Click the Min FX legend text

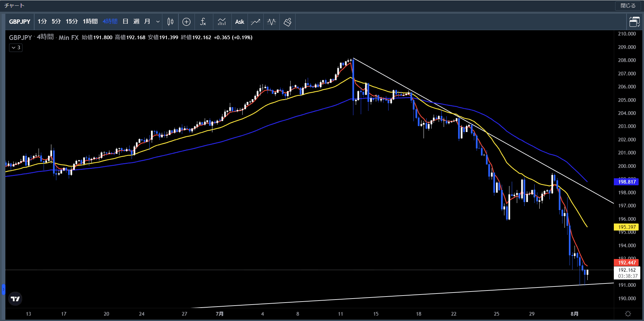(69, 38)
